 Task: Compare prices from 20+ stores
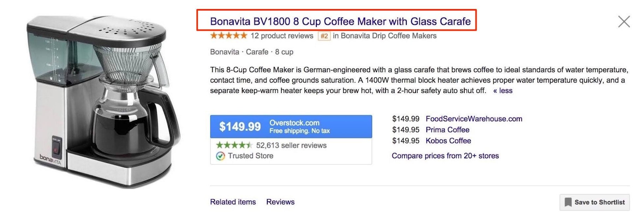click(x=445, y=156)
